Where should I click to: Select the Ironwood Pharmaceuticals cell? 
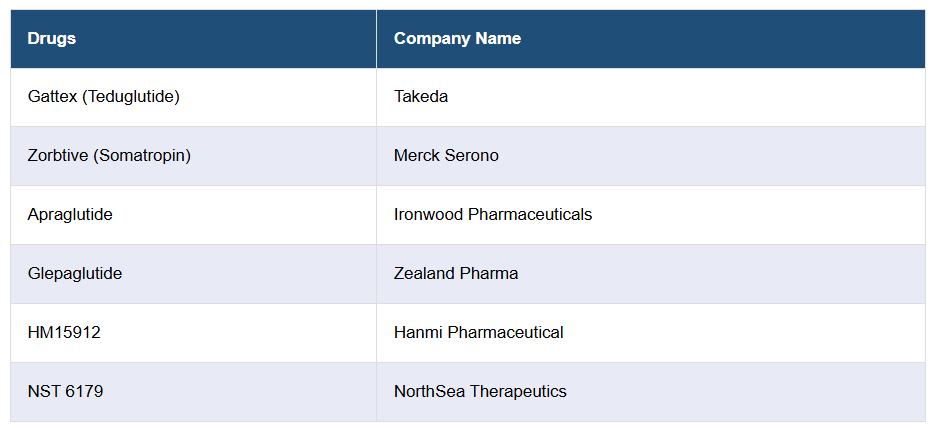click(493, 215)
